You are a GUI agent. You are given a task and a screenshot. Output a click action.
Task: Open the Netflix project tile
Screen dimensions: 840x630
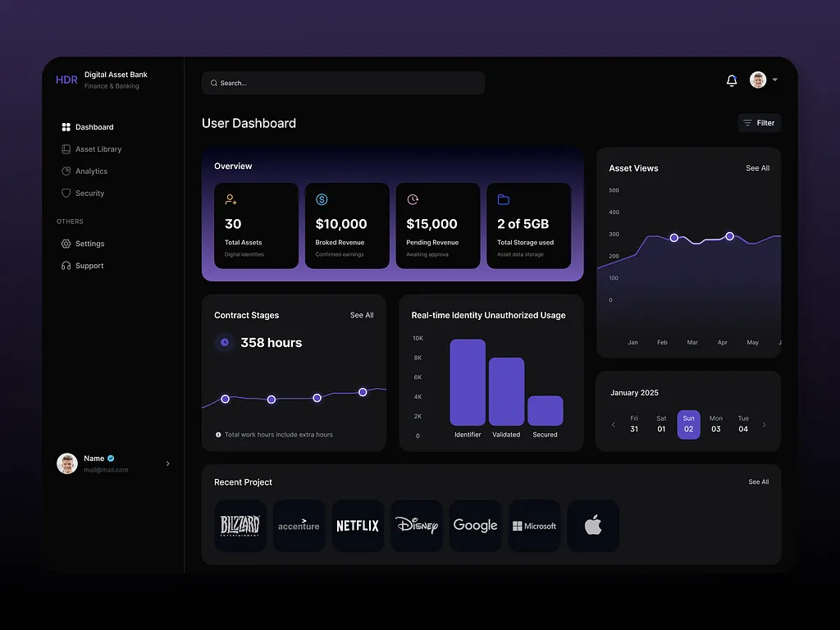pyautogui.click(x=358, y=526)
